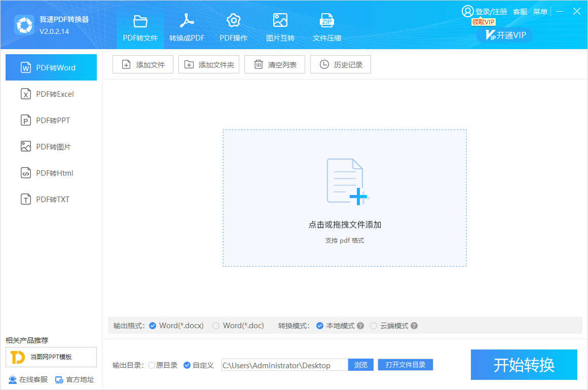The image size is (588, 390).
Task: Open the PDF转PPT converter
Action: (x=51, y=120)
